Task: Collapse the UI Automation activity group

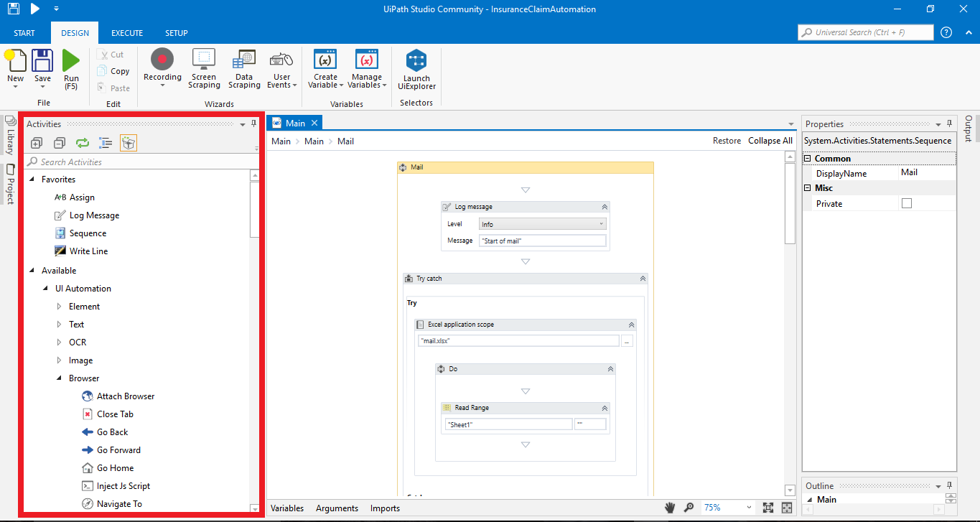Action: (46, 288)
